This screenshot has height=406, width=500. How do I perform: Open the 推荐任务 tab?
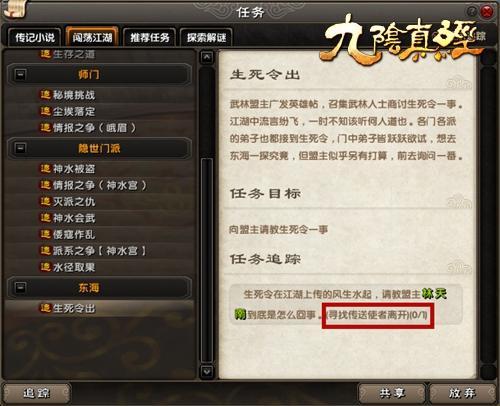tap(149, 37)
